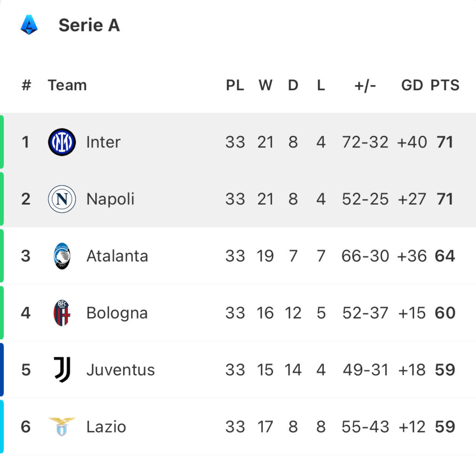Open the Bologna club crest

point(62,313)
